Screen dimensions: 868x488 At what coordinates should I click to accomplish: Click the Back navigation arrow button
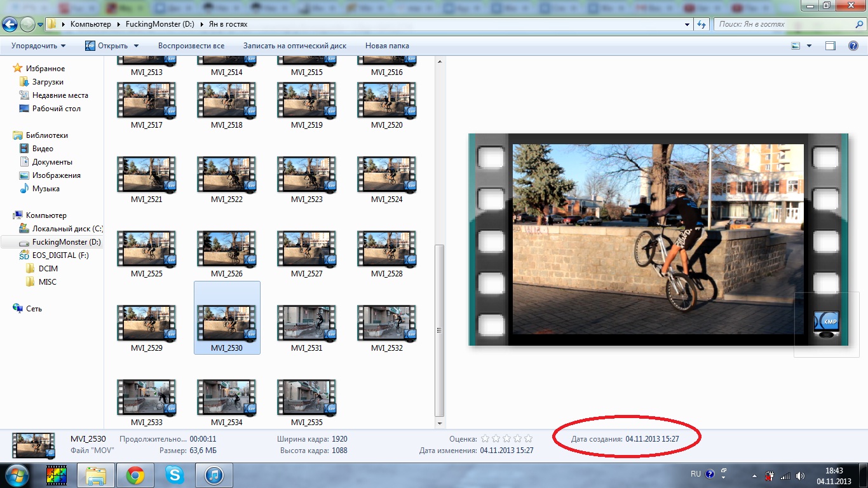tap(10, 25)
